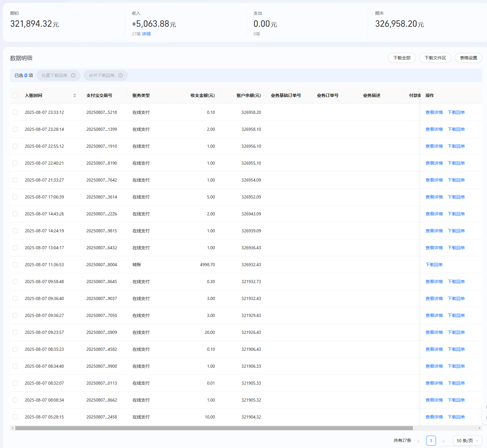The image size is (487, 448).
Task: Download receipt for transaction 20250807...5218
Action: [456, 112]
